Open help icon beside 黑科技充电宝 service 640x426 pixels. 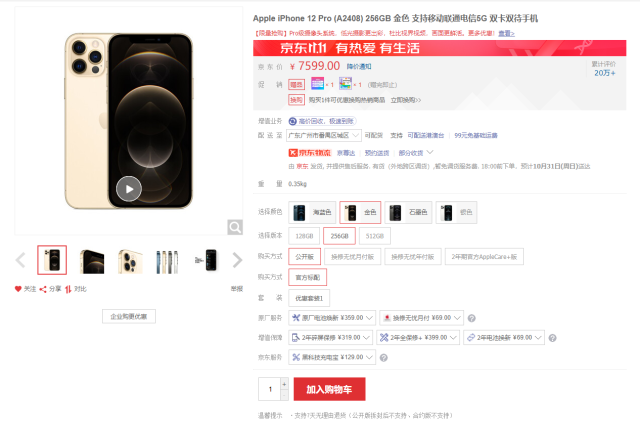pos(383,358)
